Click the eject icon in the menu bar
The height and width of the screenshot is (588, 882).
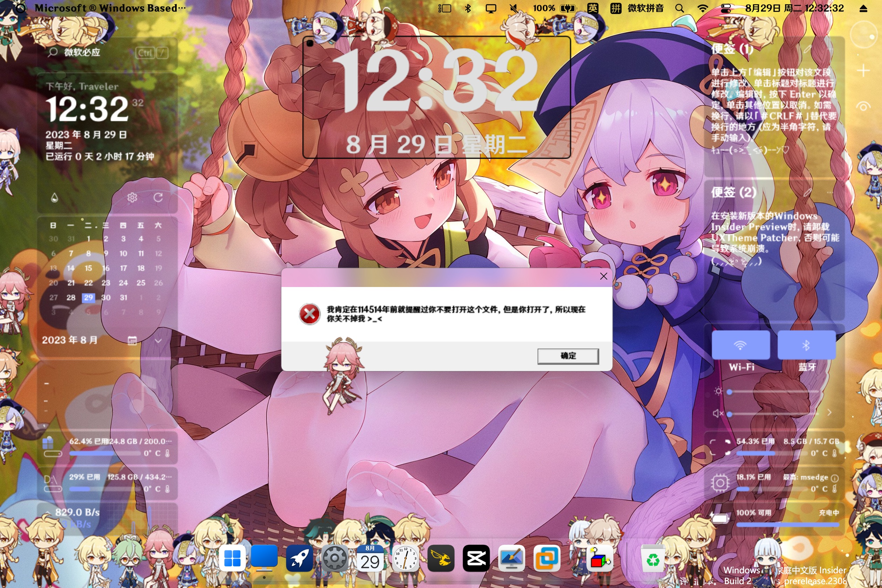863,8
